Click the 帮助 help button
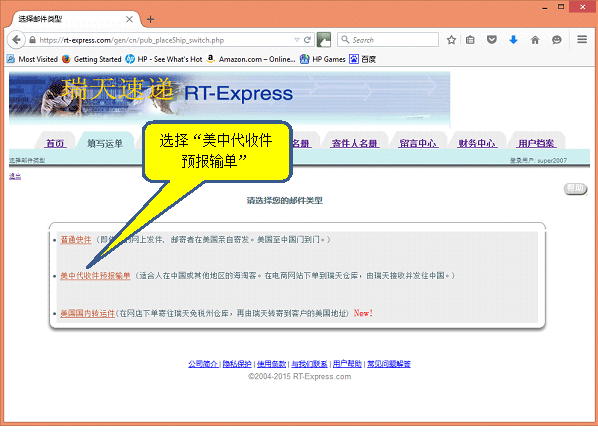The image size is (598, 443). click(575, 188)
